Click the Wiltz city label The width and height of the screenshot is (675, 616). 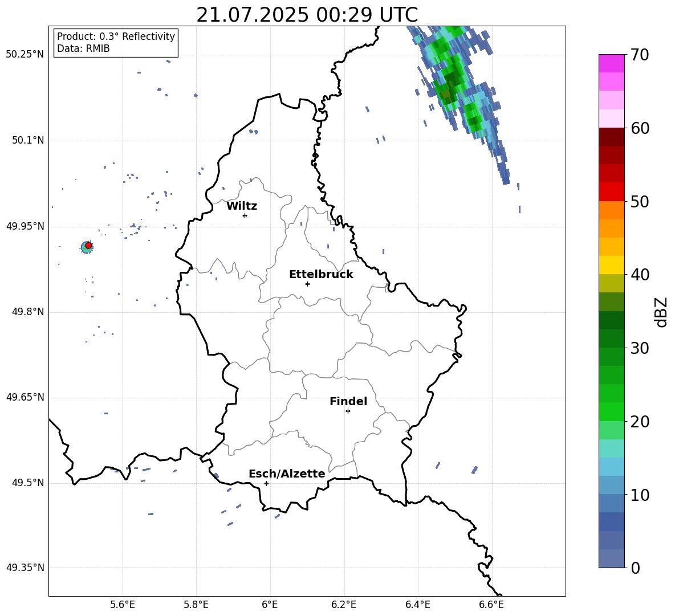click(242, 206)
